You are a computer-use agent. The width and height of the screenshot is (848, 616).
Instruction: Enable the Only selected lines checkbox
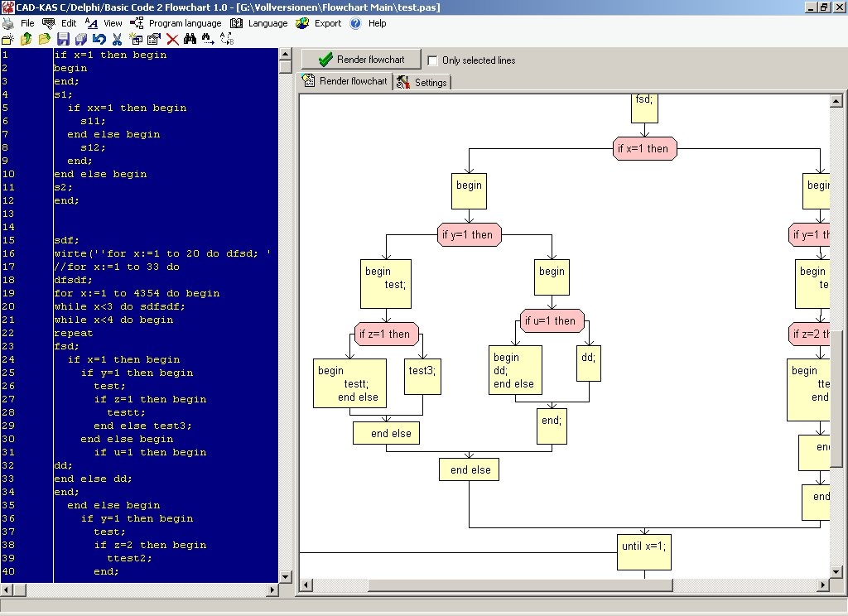click(x=431, y=60)
